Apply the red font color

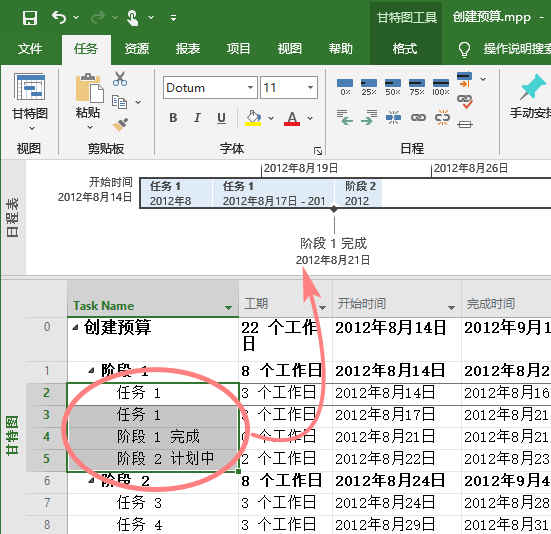coord(292,118)
